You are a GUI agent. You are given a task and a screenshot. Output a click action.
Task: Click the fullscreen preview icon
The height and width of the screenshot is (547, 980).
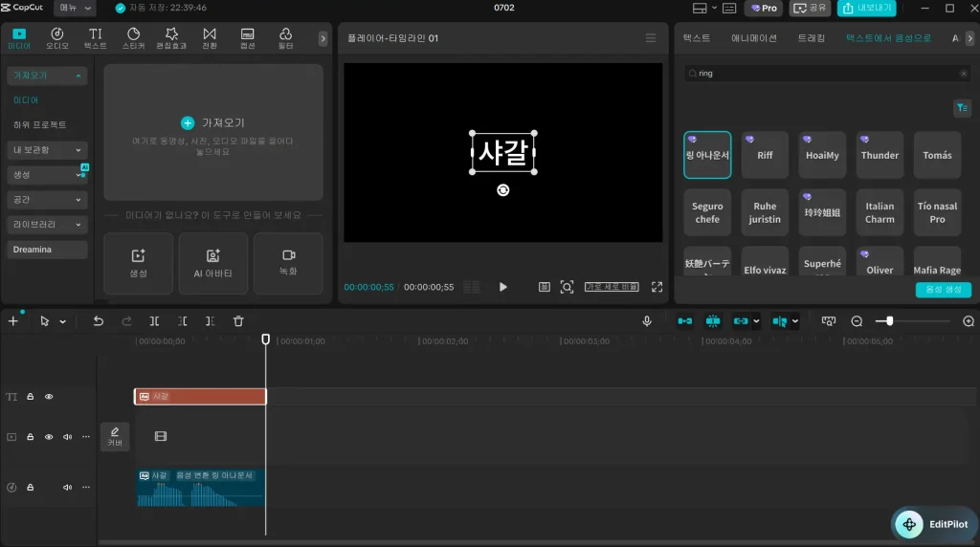(657, 287)
